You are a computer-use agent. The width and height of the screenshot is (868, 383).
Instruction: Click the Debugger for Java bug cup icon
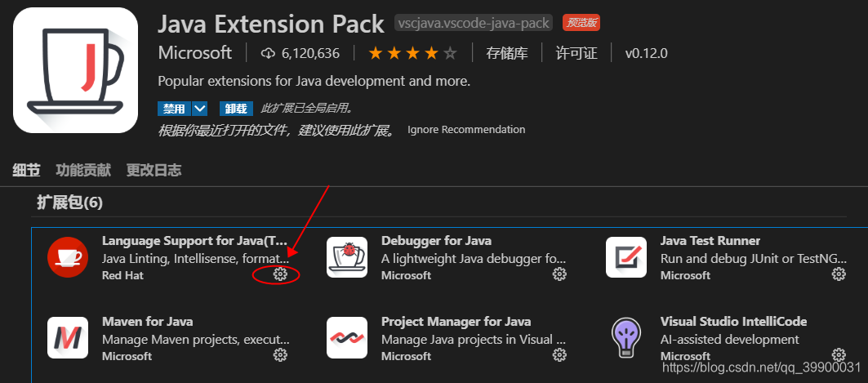[346, 256]
